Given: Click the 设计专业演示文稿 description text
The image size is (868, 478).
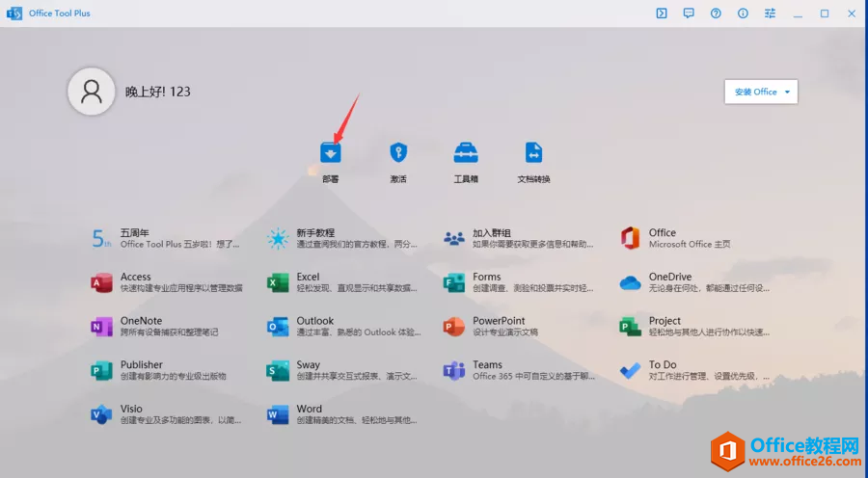Looking at the screenshot, I should click(x=505, y=332).
